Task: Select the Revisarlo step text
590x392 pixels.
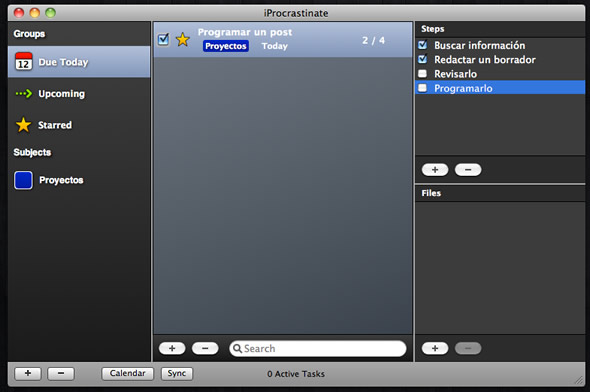Action: 455,74
